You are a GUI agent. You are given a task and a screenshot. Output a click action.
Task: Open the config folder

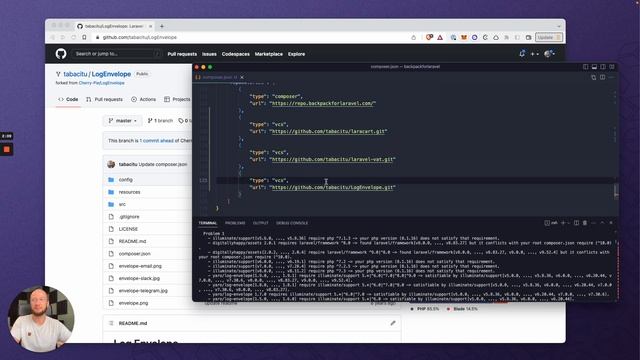[x=126, y=180]
